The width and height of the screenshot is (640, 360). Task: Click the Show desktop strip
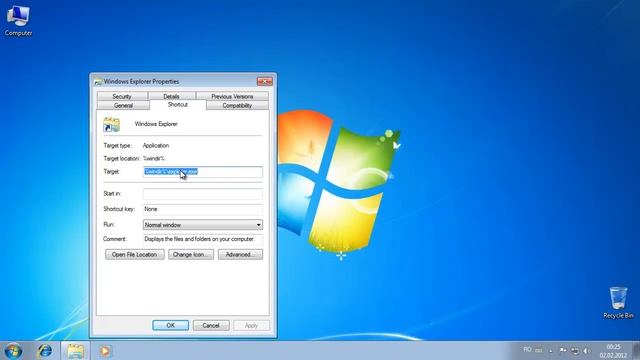point(636,351)
